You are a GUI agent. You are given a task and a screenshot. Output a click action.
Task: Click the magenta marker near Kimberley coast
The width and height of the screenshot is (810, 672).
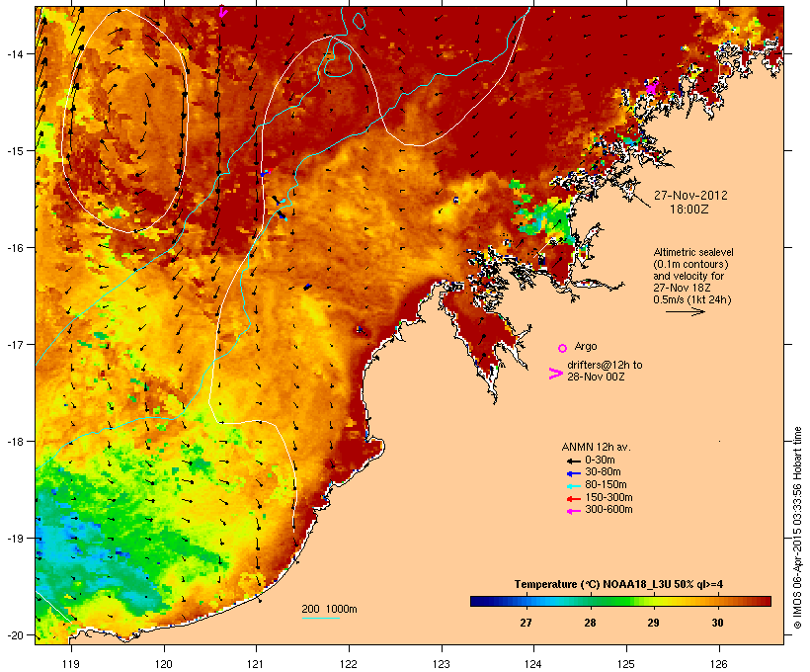tap(652, 87)
